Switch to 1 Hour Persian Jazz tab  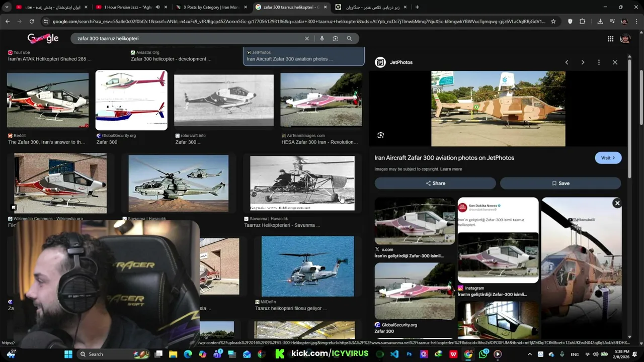(131, 7)
